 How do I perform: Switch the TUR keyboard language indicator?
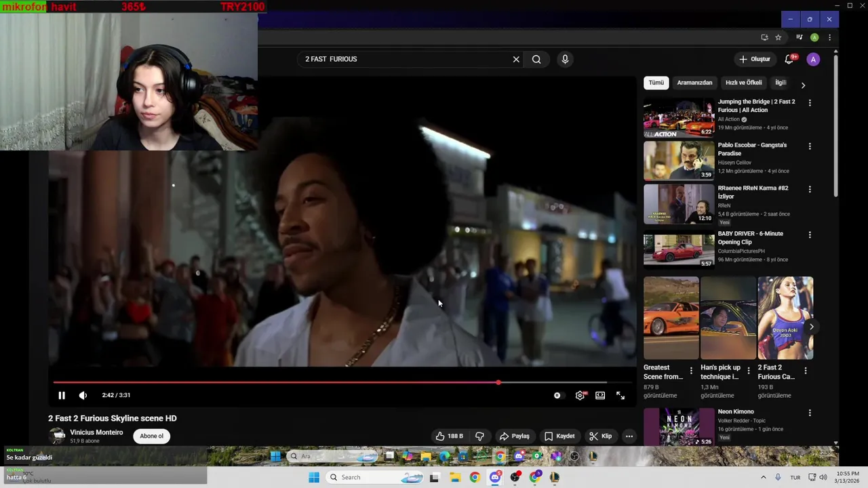795,477
